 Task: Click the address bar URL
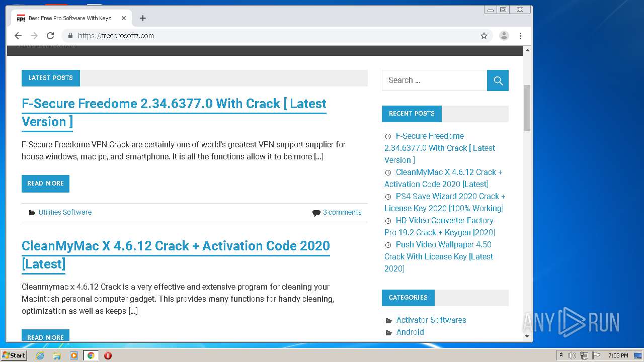click(116, 36)
